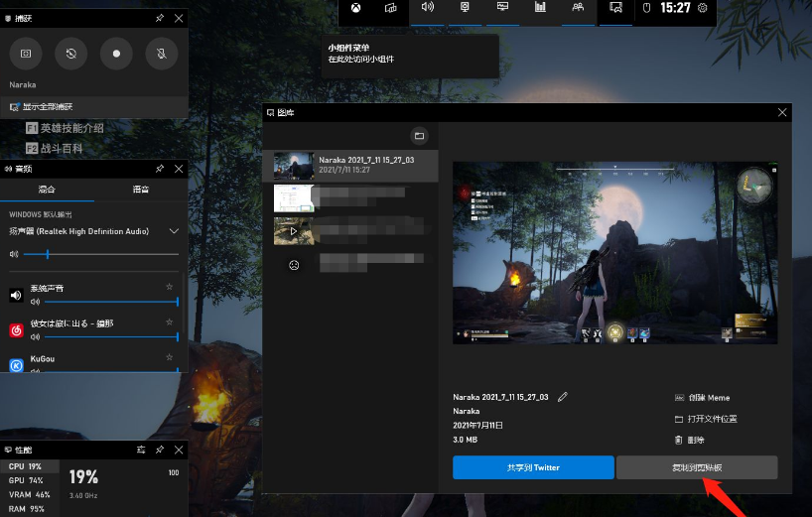
Task: Record the last 30 seconds
Action: pyautogui.click(x=70, y=54)
